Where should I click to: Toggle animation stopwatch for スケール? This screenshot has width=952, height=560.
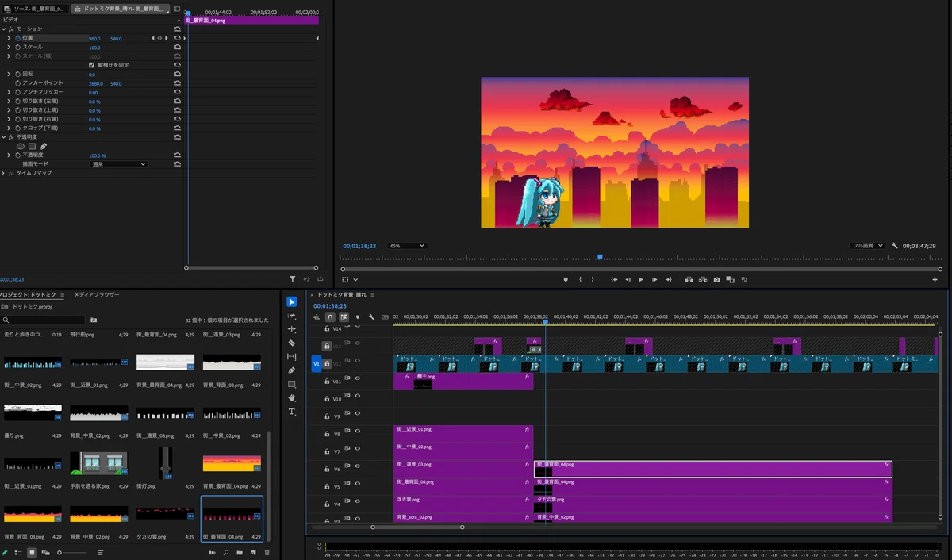(17, 48)
